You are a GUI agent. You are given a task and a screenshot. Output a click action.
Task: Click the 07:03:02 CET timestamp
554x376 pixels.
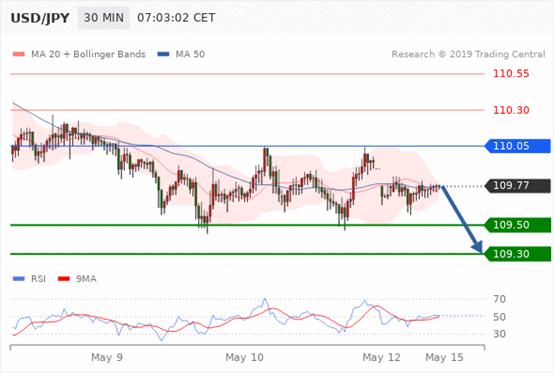[176, 18]
